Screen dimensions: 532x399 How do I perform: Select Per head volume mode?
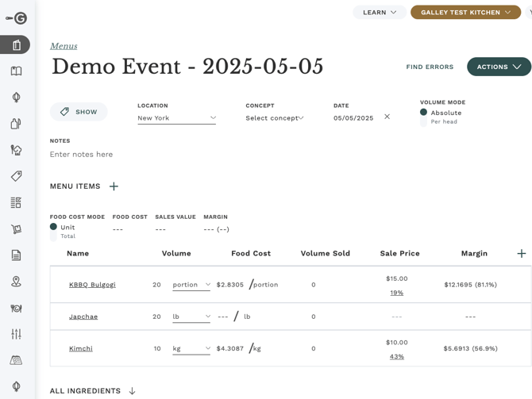coord(424,122)
